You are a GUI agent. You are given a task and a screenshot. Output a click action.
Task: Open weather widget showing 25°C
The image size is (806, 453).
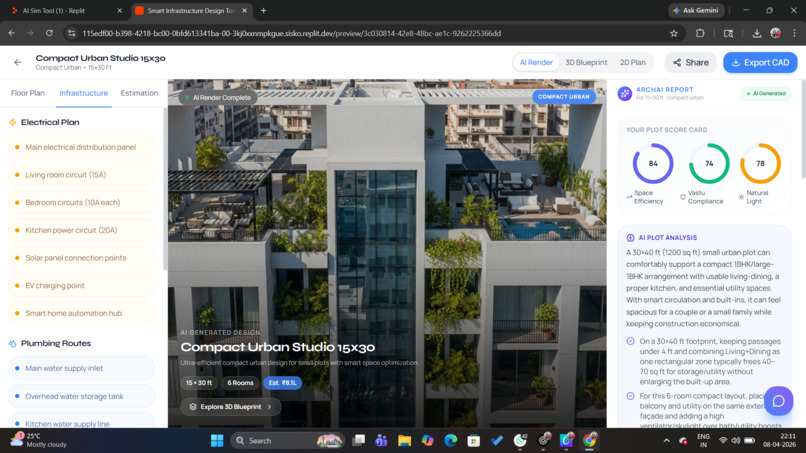pyautogui.click(x=40, y=440)
